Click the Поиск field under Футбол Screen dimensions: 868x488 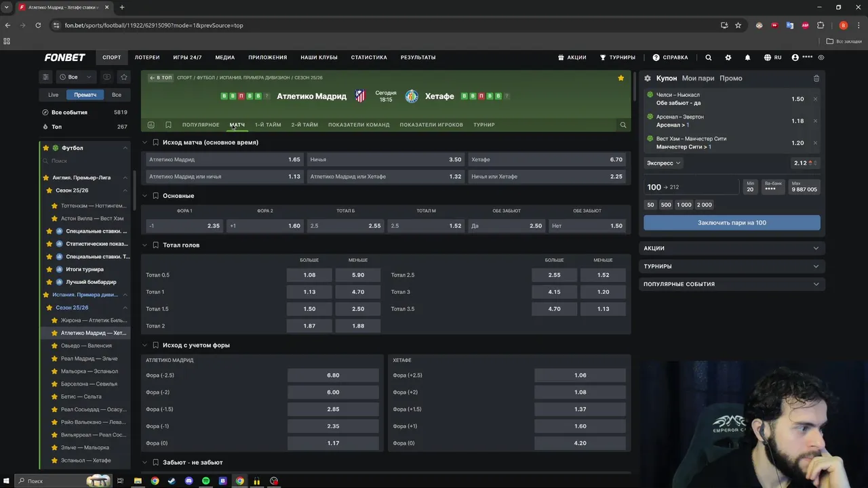point(85,161)
